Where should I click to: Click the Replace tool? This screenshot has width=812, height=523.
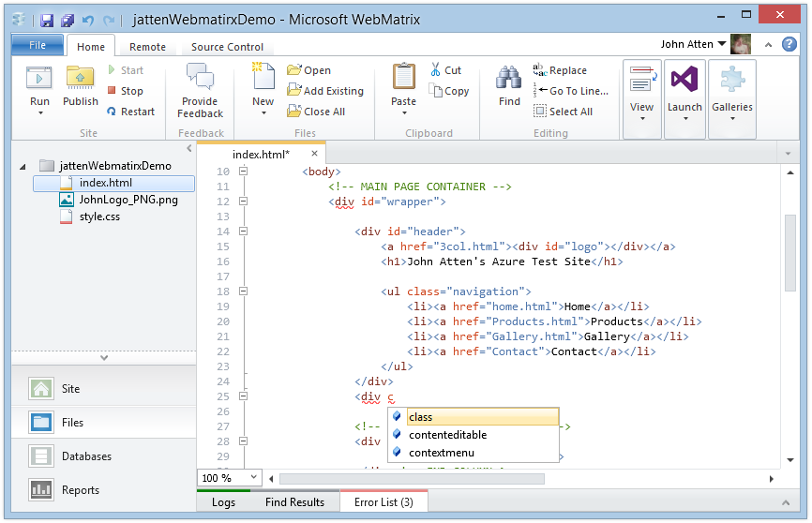point(560,70)
